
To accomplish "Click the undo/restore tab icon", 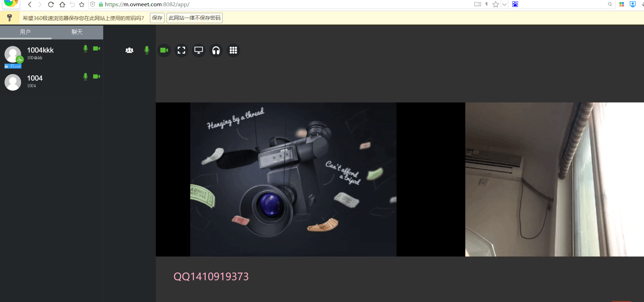I will (x=72, y=4).
